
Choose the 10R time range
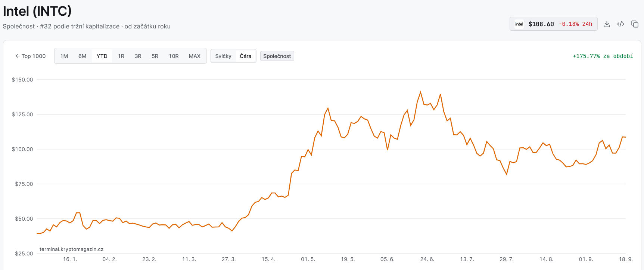[174, 56]
